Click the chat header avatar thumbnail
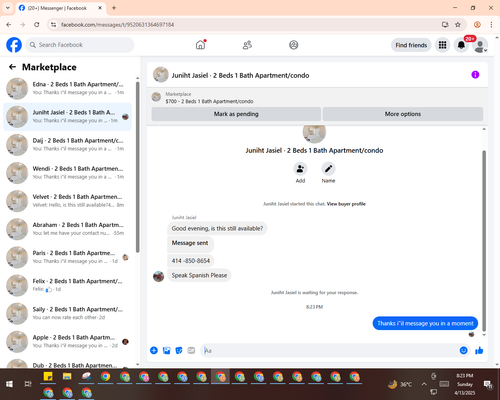 click(160, 75)
